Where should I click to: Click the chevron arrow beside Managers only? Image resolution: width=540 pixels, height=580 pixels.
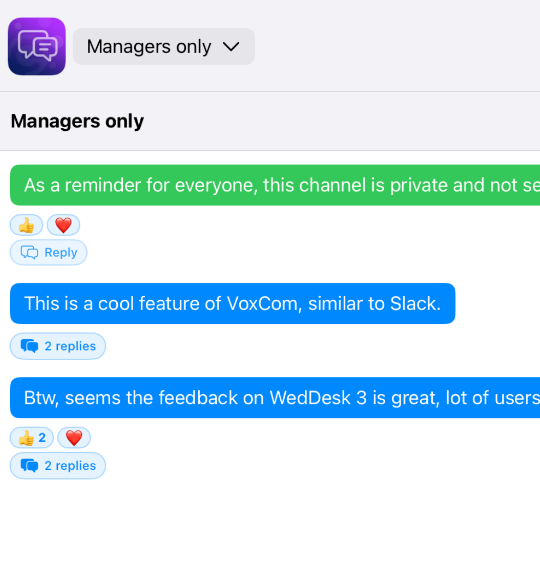coord(231,47)
